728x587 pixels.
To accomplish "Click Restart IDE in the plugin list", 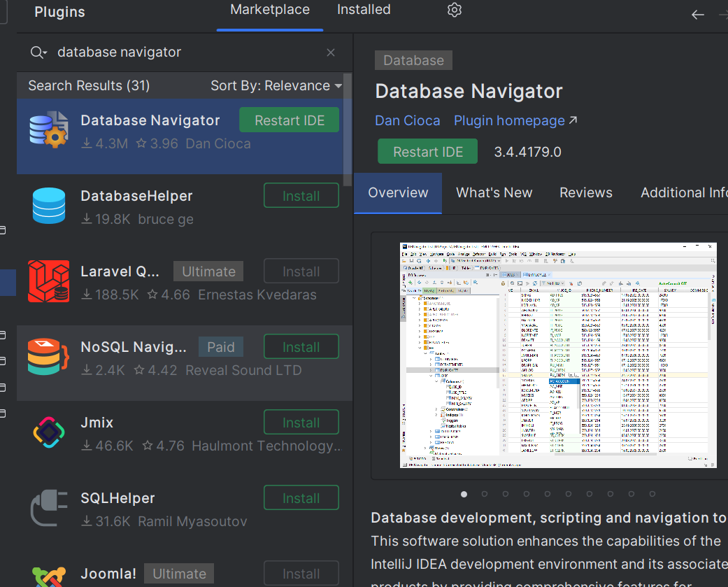I will tap(290, 120).
